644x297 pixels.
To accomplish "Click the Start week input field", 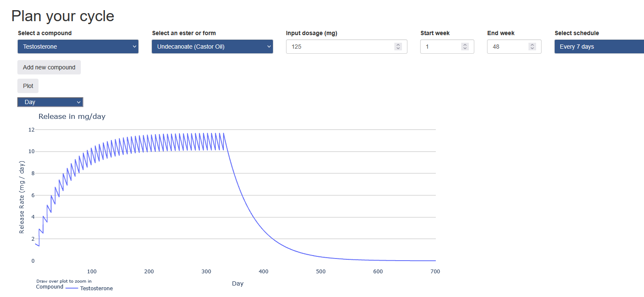I will point(440,47).
